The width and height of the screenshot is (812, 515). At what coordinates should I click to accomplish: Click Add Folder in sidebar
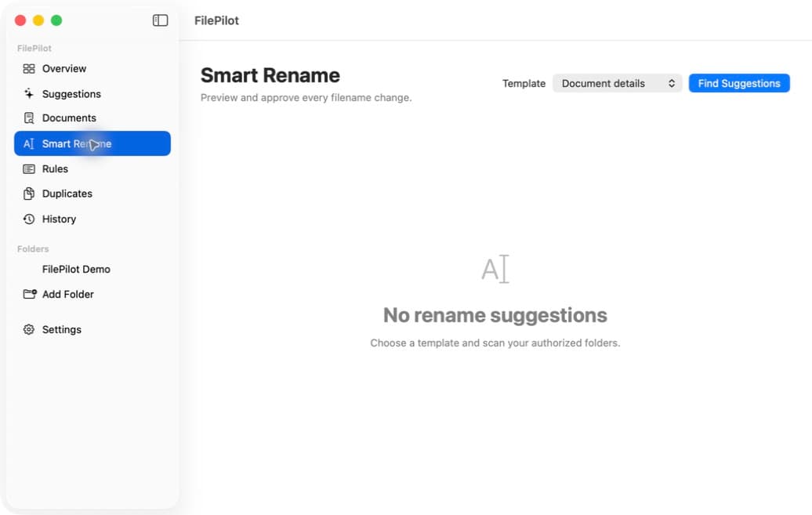point(92,294)
